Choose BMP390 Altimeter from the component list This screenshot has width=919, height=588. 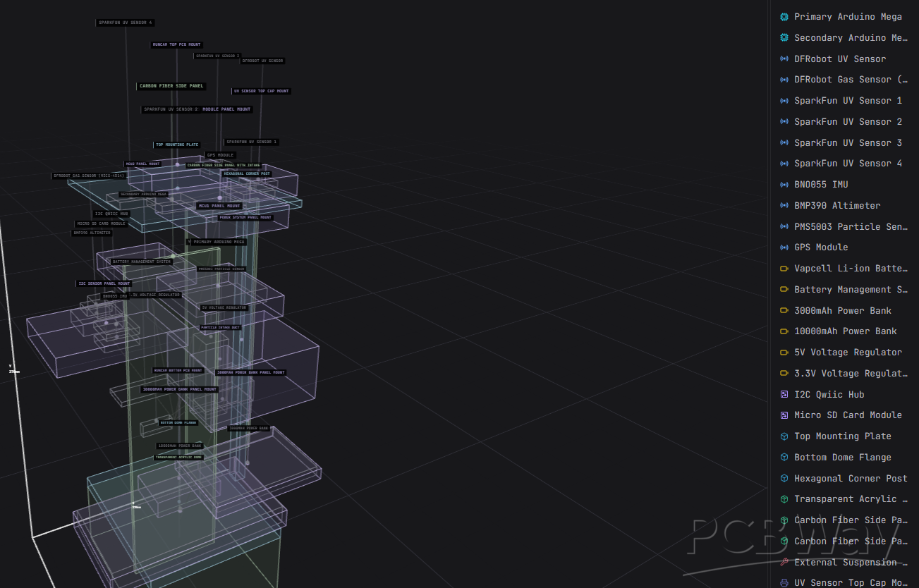point(837,206)
